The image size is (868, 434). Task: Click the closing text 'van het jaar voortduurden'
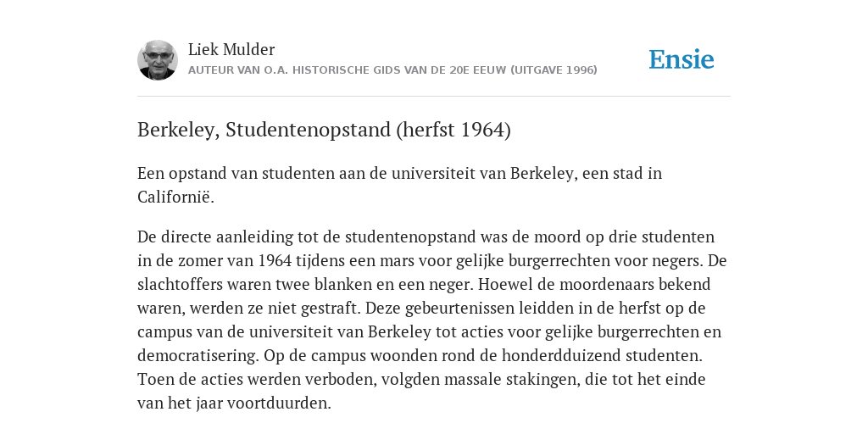coord(234,403)
